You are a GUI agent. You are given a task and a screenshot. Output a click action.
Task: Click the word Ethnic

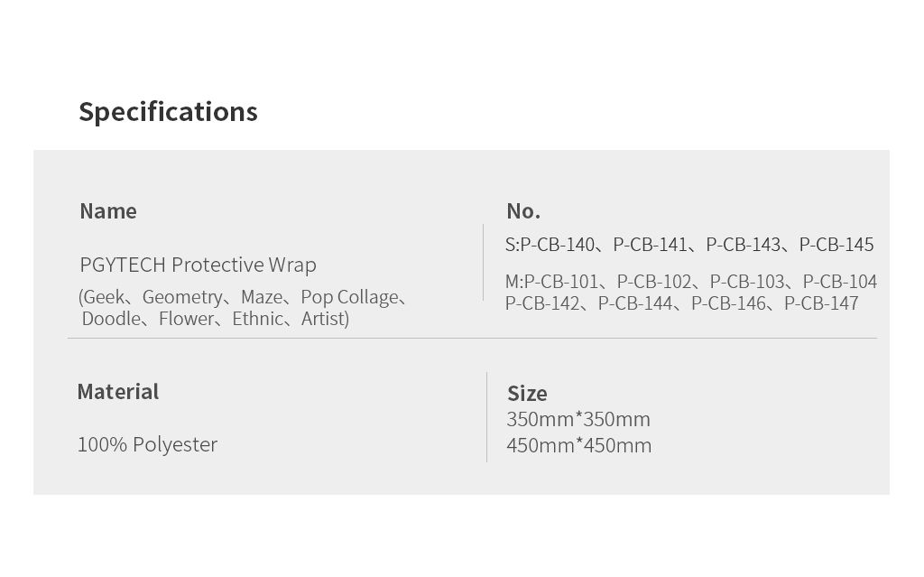[257, 319]
